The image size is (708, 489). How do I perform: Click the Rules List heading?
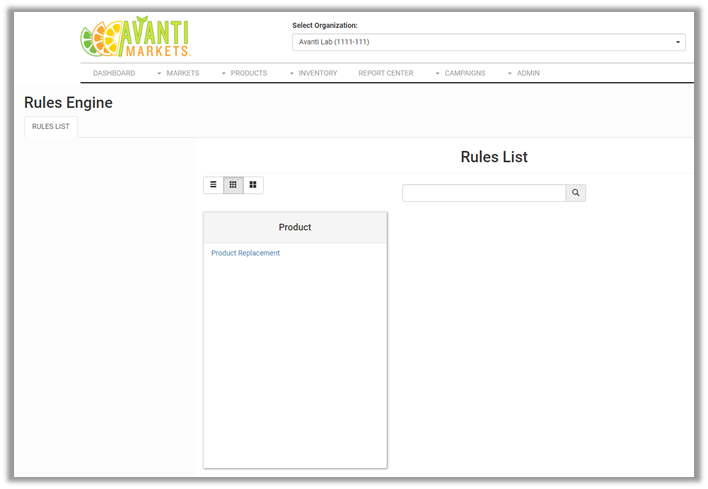[494, 157]
